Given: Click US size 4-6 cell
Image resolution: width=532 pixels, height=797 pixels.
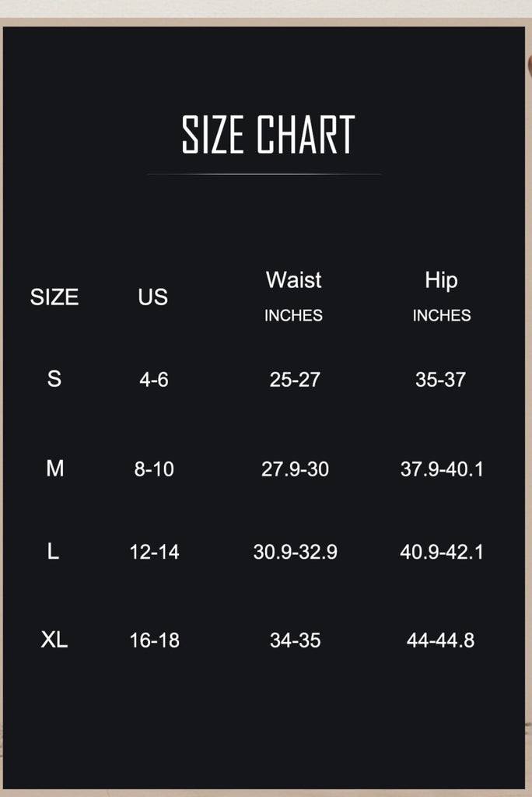Looking at the screenshot, I should click(154, 380).
